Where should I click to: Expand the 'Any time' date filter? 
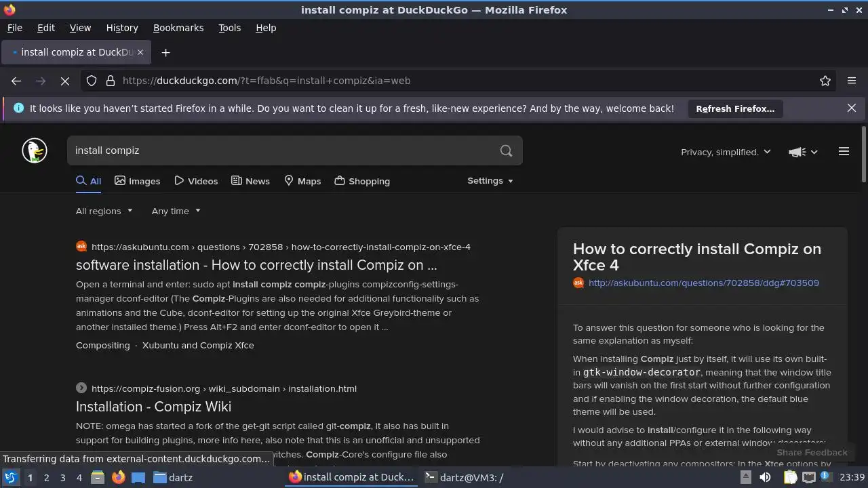[x=176, y=211]
